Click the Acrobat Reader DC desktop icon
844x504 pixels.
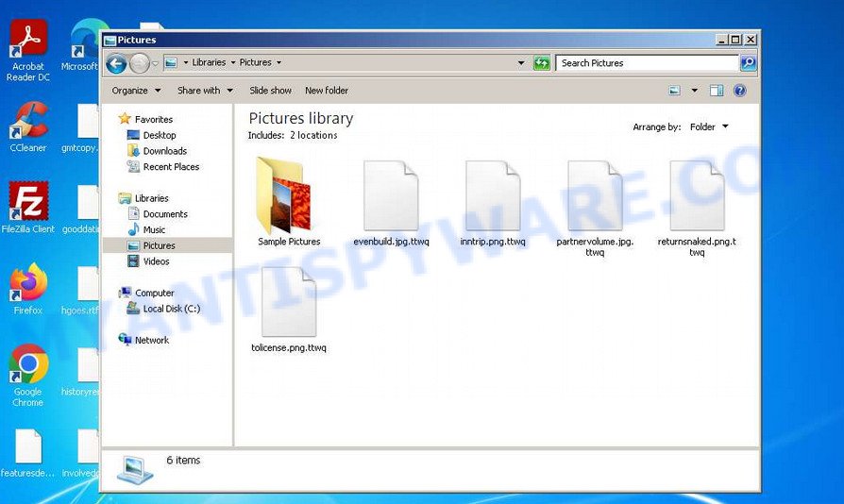click(28, 50)
